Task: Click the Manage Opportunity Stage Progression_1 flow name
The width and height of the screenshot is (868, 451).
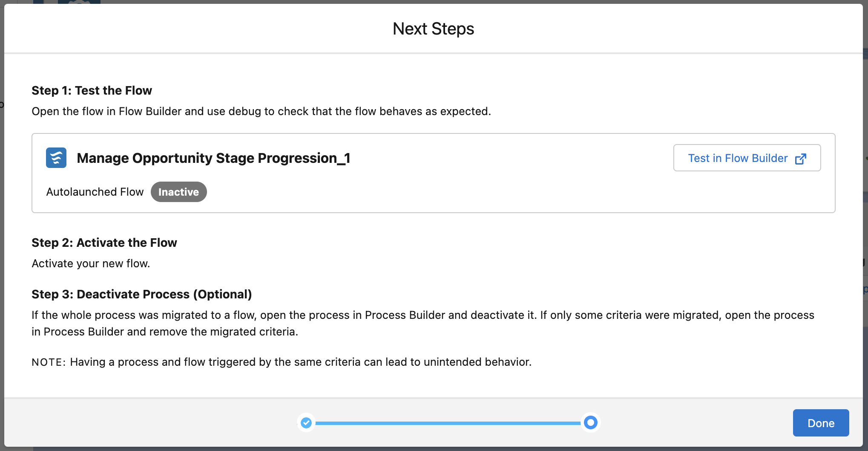Action: tap(213, 158)
